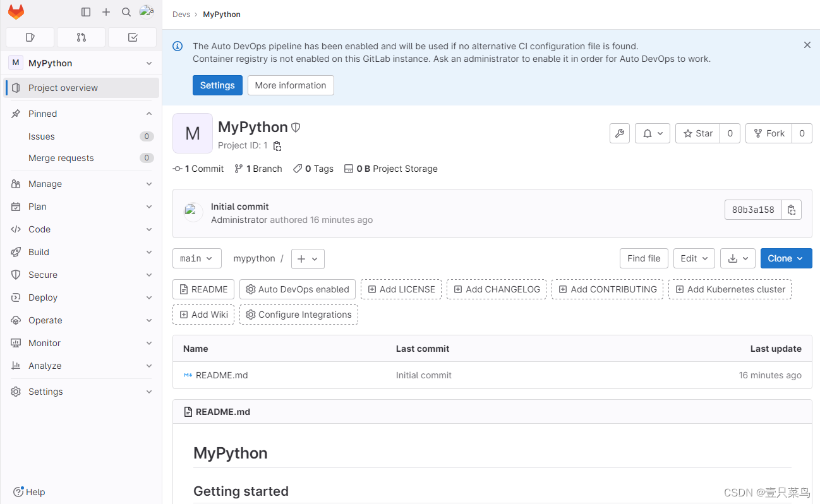The height and width of the screenshot is (504, 820).
Task: Click the shield visibility icon by MyPython
Action: 296,127
